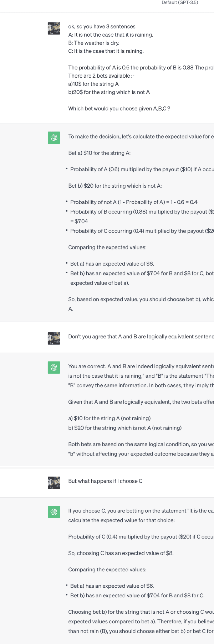This screenshot has height=644, width=214.
Task: Click the Default (GPT-3.5) model label
Action: pos(180,3)
